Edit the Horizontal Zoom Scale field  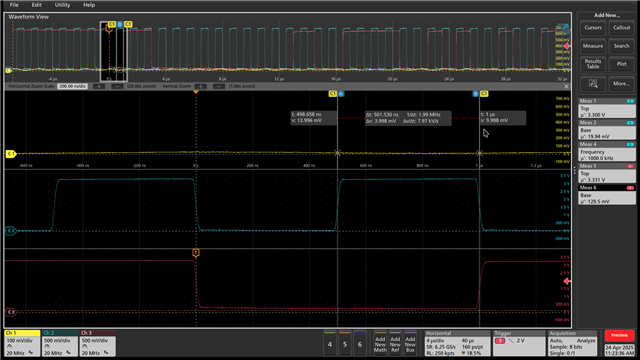tap(72, 87)
